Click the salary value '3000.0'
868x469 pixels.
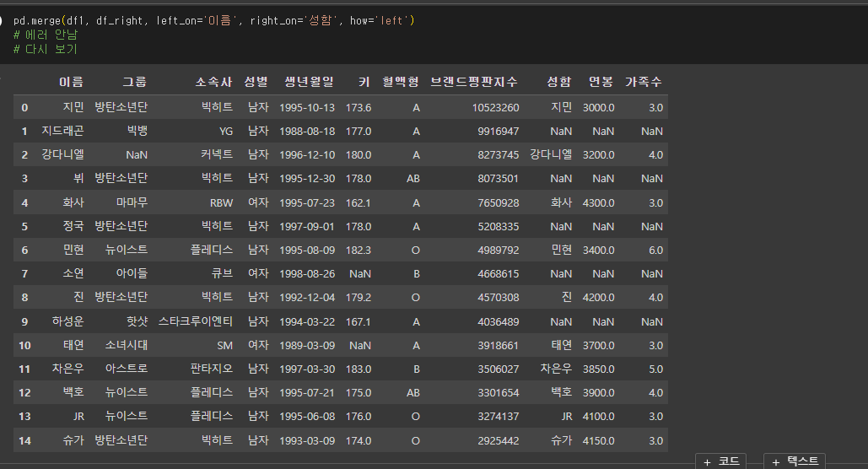[x=598, y=107]
